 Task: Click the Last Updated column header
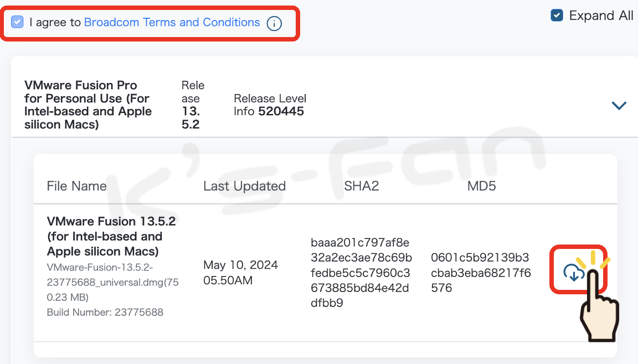coord(244,186)
